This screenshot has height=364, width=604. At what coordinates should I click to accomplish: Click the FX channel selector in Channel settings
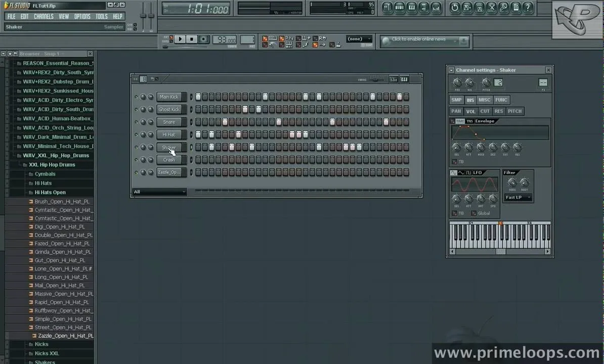(x=543, y=83)
